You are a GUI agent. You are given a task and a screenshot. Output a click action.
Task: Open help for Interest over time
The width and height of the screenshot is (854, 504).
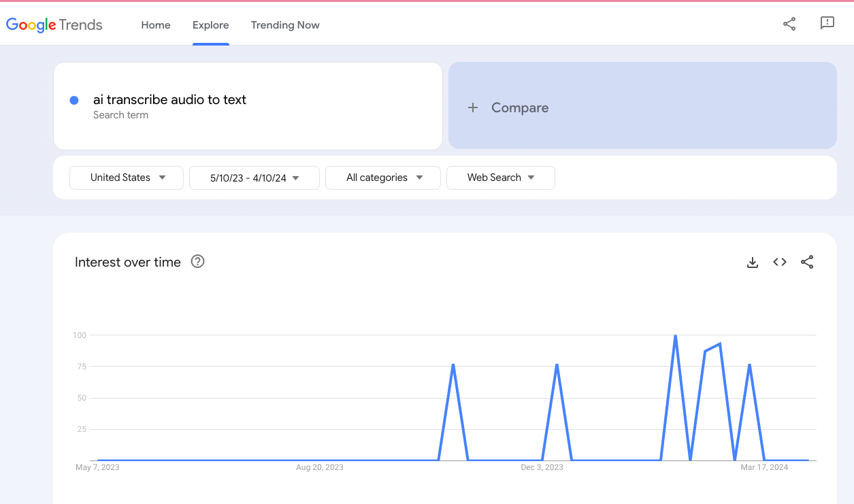(x=197, y=262)
